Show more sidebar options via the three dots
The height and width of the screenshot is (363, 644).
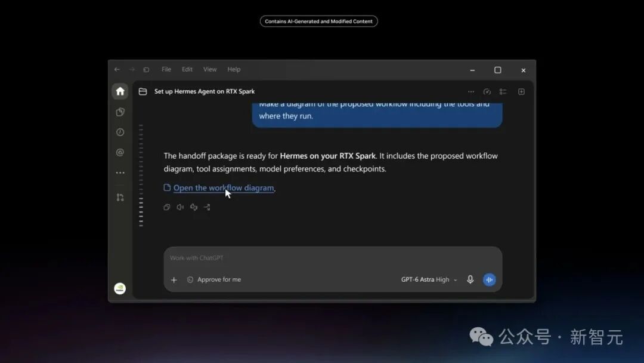[x=120, y=173]
